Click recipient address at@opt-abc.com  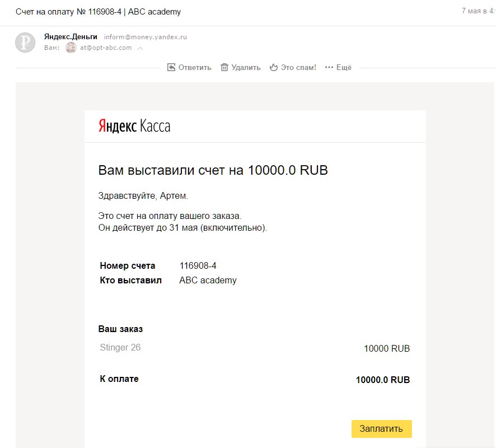point(106,48)
